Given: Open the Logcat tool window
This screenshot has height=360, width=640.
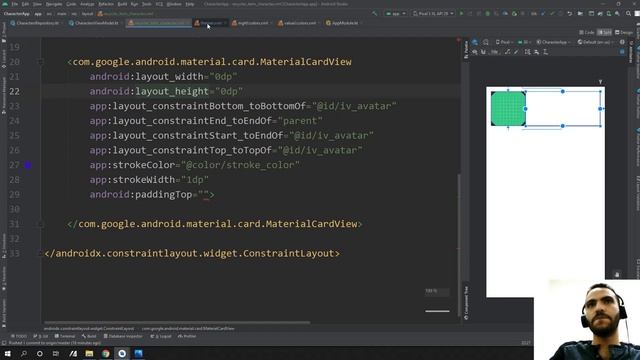Looking at the screenshot, I should (x=161, y=336).
